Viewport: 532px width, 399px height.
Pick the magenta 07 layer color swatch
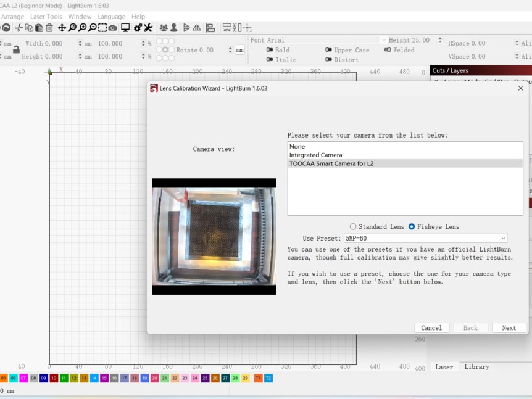click(x=23, y=378)
